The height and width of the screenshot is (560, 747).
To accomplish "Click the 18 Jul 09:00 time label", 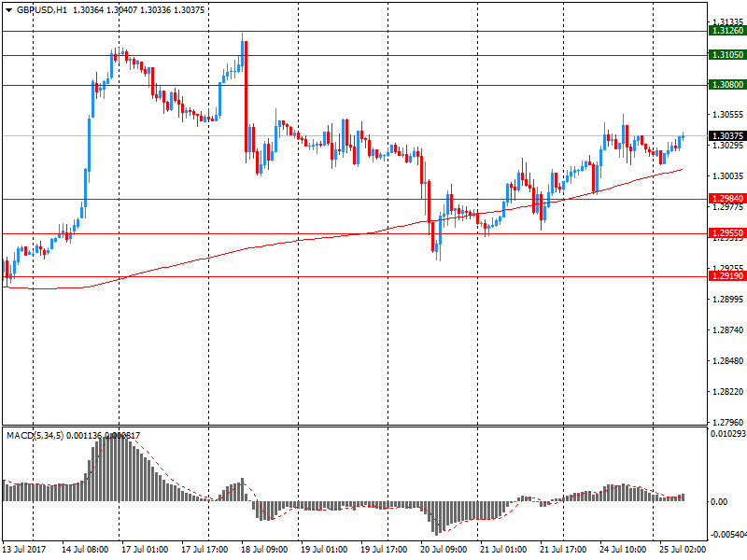I will pos(264,550).
